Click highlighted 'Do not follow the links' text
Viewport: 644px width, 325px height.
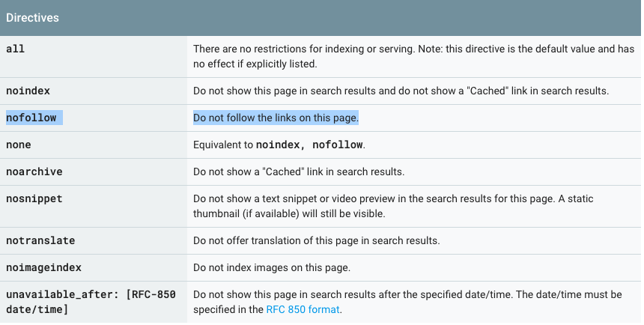[x=276, y=118]
